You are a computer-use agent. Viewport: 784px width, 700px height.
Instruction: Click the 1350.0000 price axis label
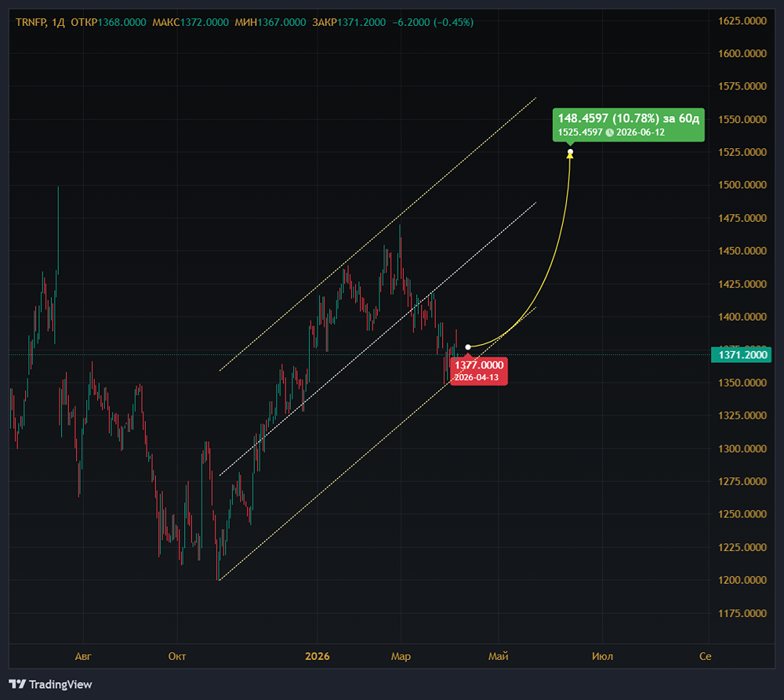742,383
